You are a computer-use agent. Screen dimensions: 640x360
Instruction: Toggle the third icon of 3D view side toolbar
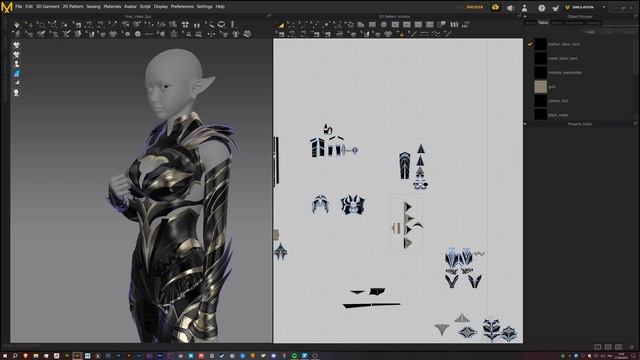click(16, 64)
